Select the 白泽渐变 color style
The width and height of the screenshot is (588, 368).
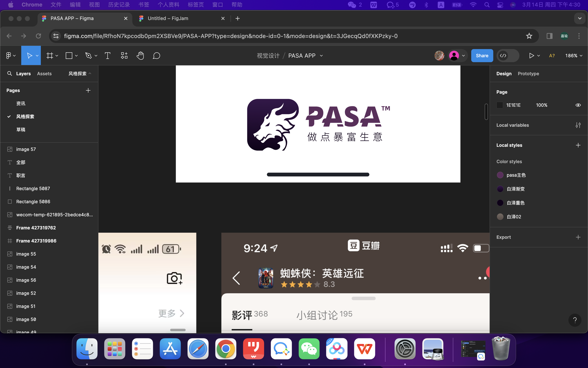coord(511,189)
